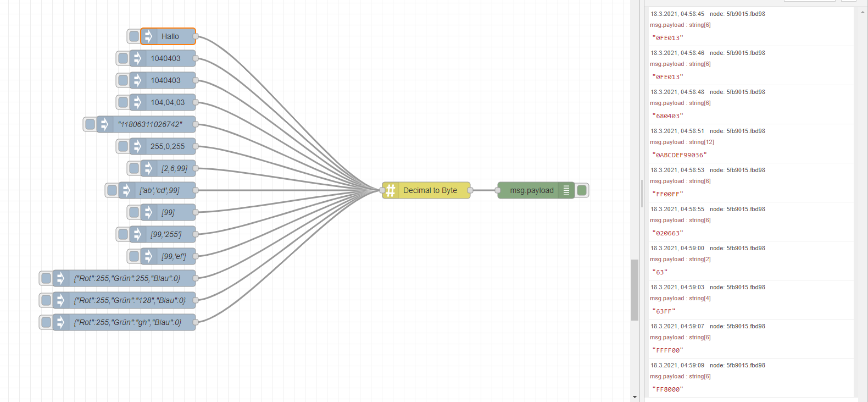868x402 pixels.
Task: Trigger the Grün:"gh" JSON inject button
Action: [46, 322]
